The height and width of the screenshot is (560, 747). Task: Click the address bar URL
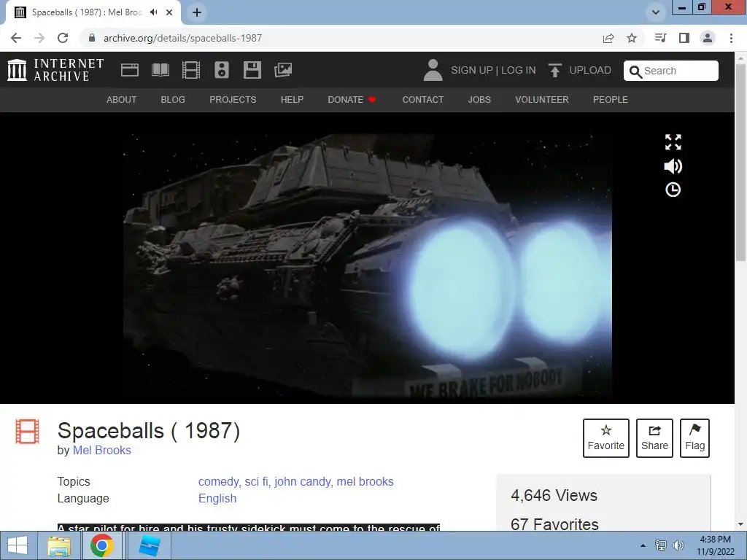click(182, 38)
